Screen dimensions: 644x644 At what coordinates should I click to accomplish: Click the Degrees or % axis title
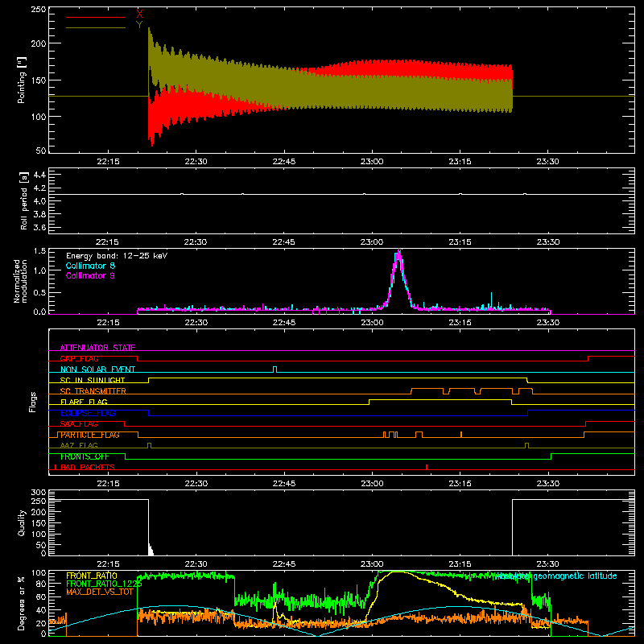point(22,603)
